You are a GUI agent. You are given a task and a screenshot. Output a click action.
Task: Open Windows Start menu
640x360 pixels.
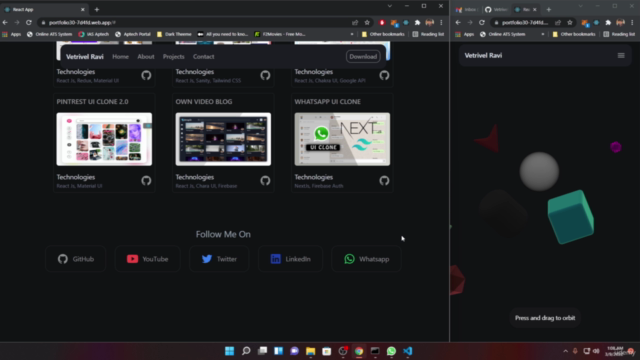tap(230, 351)
